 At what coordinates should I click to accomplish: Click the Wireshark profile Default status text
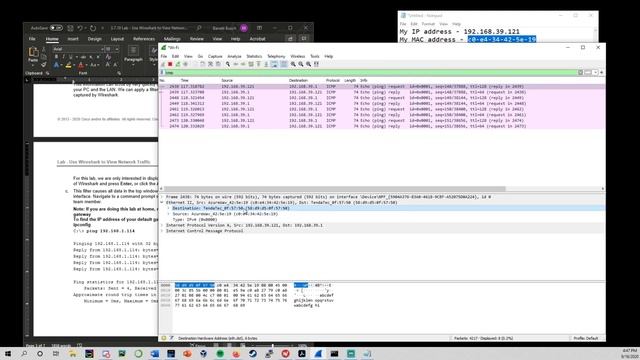[x=586, y=338]
